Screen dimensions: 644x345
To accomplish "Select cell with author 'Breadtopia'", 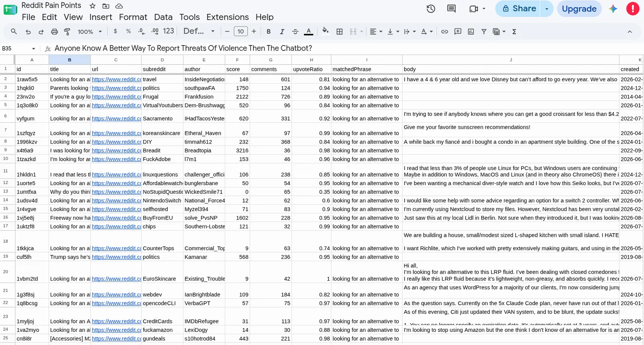I will point(204,150).
